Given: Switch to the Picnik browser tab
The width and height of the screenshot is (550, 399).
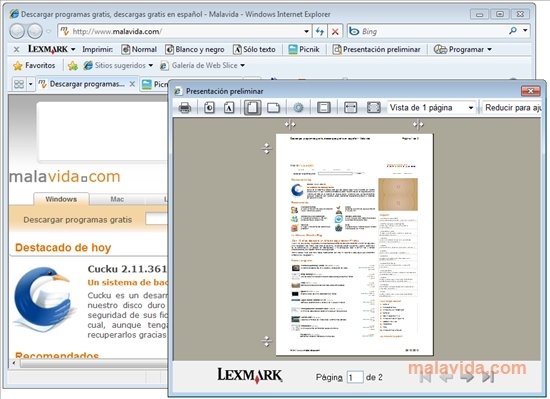Looking at the screenshot, I should [154, 84].
